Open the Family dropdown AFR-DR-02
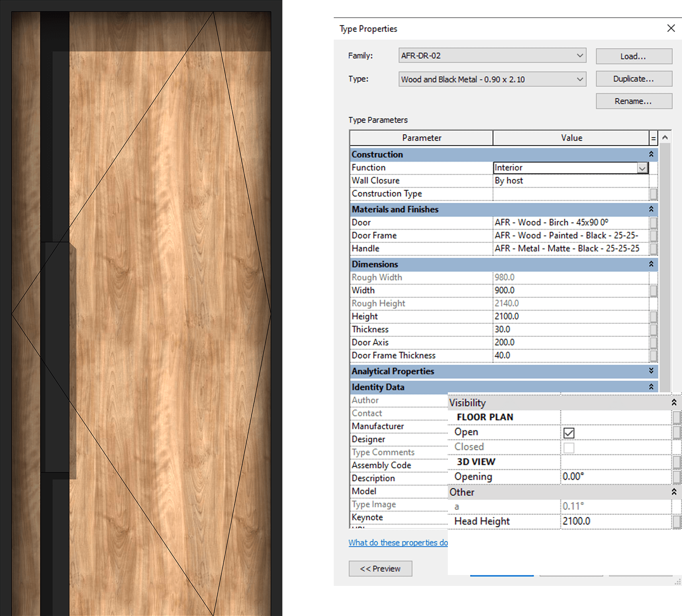This screenshot has height=616, width=682. 492,55
